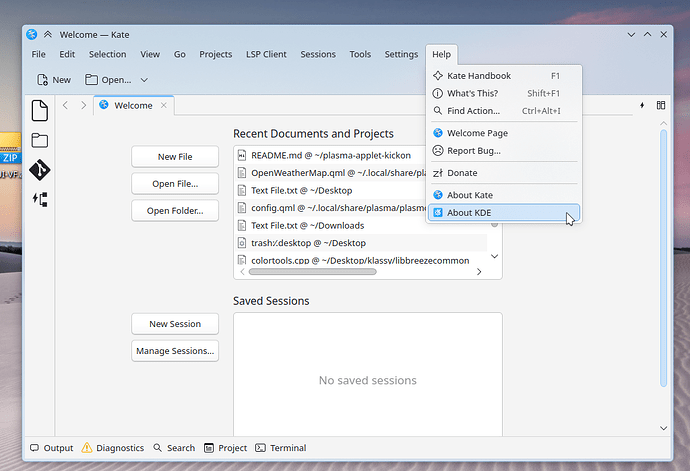Click the New Session button
The width and height of the screenshot is (690, 471).
[x=175, y=324]
